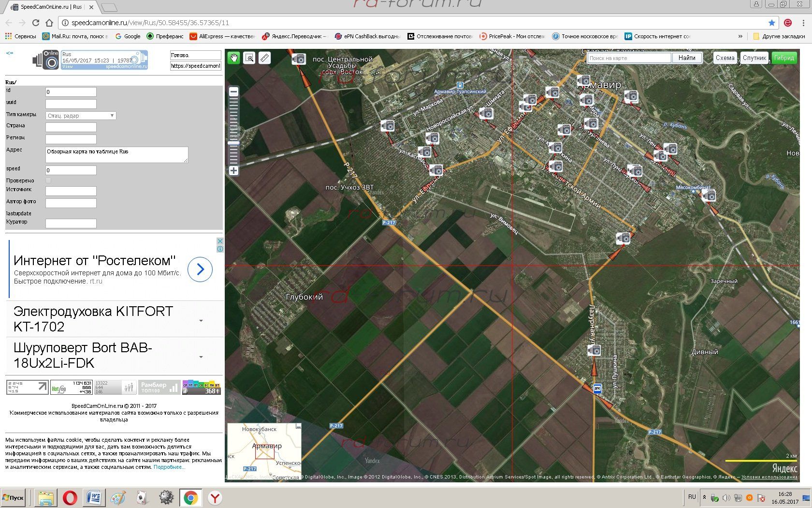Choose the ruler distance measurement tool
The width and height of the screenshot is (812, 508).
point(264,58)
